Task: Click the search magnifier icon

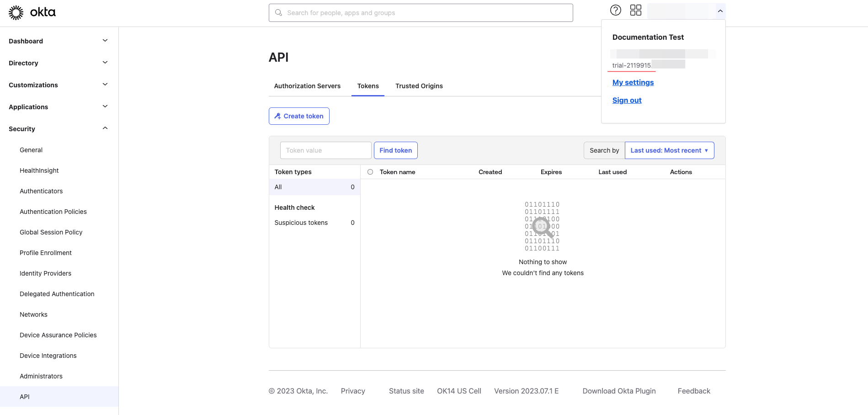Action: [x=278, y=13]
